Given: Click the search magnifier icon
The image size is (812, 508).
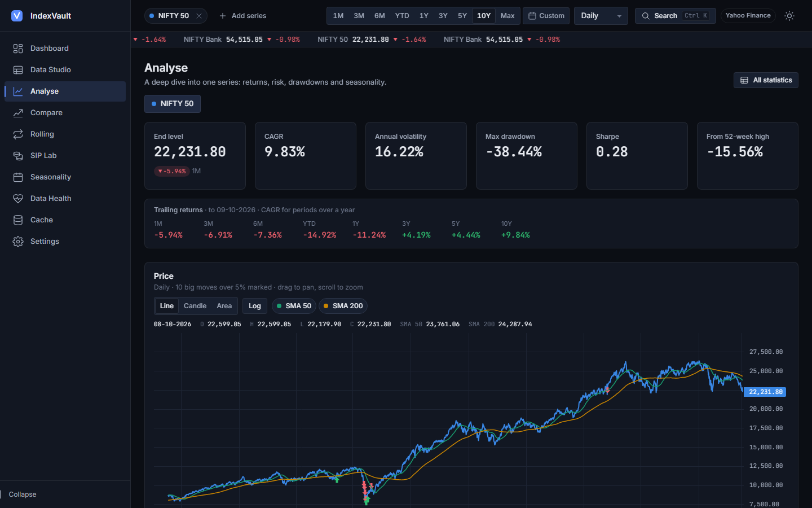Looking at the screenshot, I should click(646, 16).
